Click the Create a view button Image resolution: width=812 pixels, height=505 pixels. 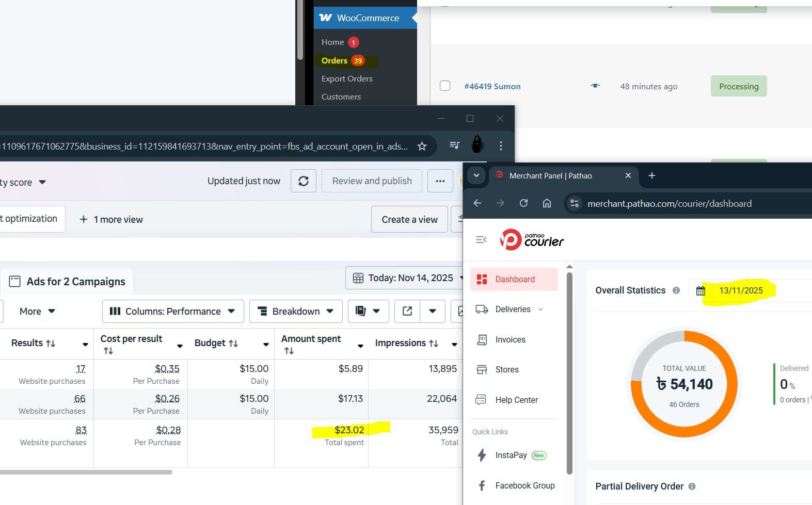[x=409, y=219]
